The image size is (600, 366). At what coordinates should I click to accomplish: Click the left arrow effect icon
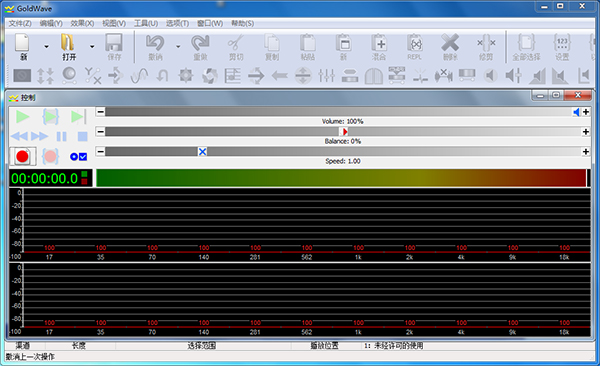(x=280, y=75)
